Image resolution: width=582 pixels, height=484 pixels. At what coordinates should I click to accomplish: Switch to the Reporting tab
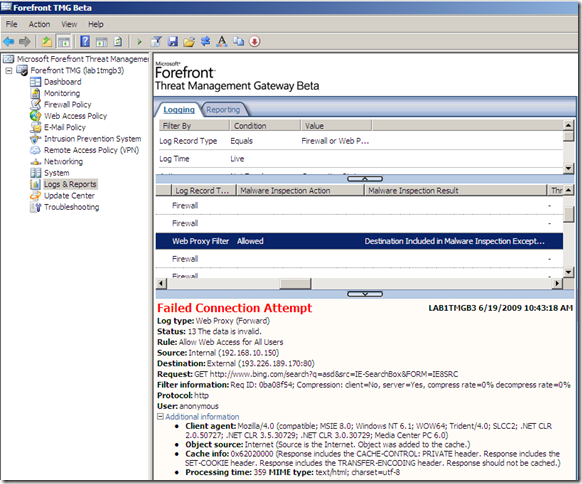pyautogui.click(x=223, y=110)
